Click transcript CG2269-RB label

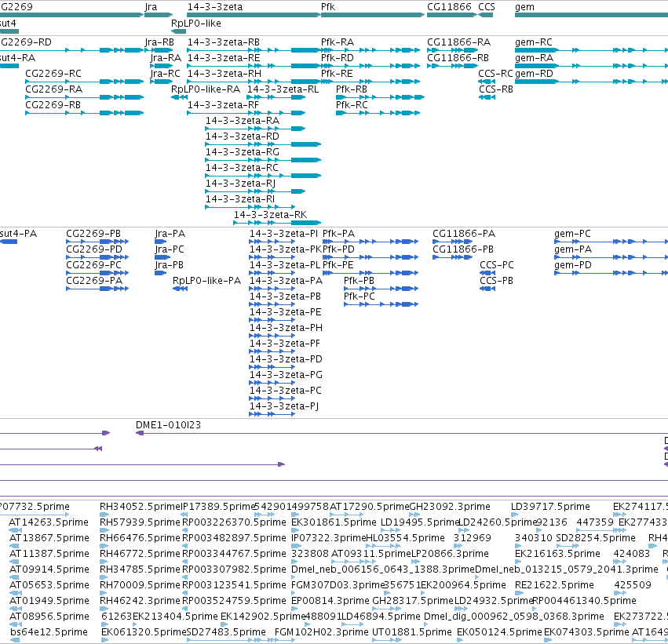click(53, 105)
